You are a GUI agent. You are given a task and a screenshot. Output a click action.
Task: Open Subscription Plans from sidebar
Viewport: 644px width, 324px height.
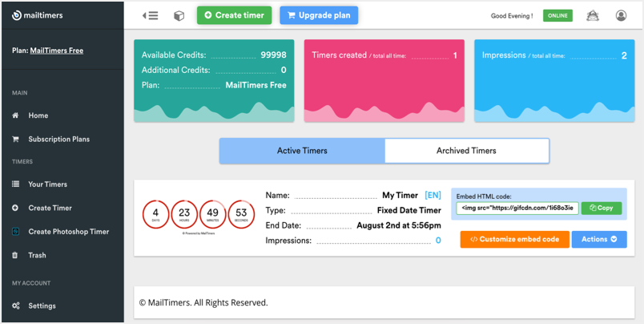tap(58, 139)
